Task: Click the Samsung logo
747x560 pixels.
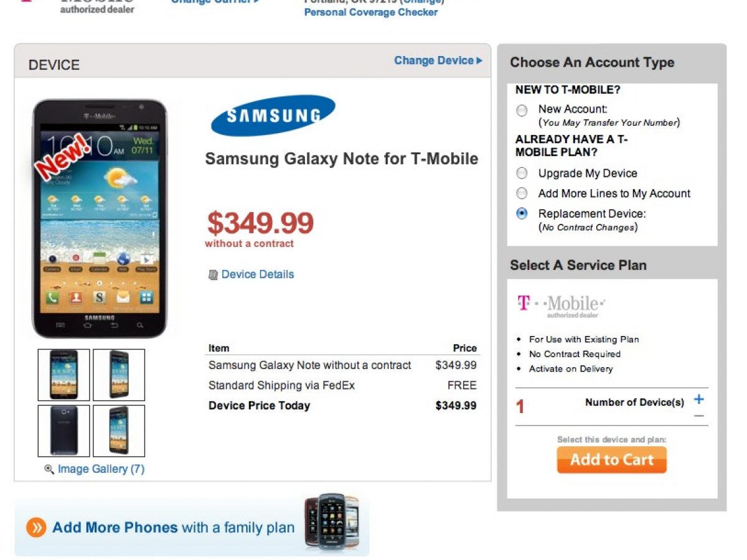Action: point(273,116)
